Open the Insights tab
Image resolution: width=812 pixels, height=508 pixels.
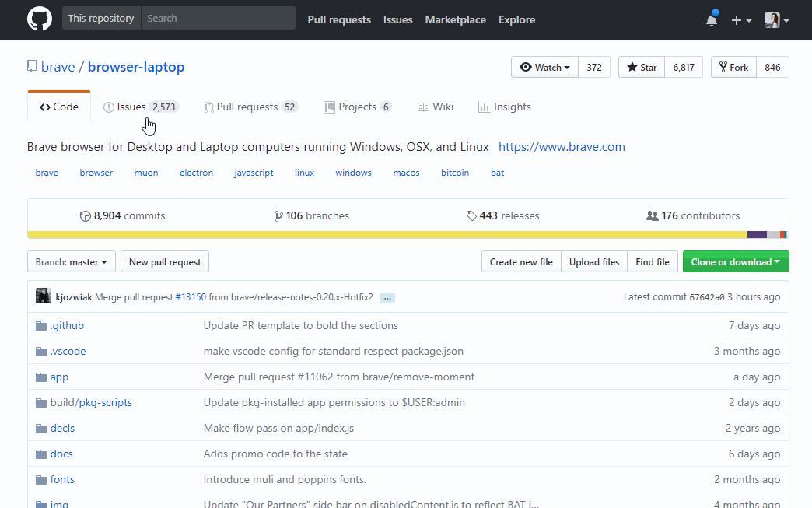pos(505,107)
